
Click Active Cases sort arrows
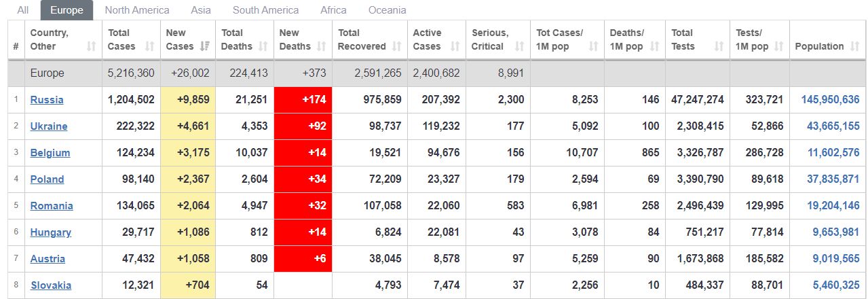(455, 47)
